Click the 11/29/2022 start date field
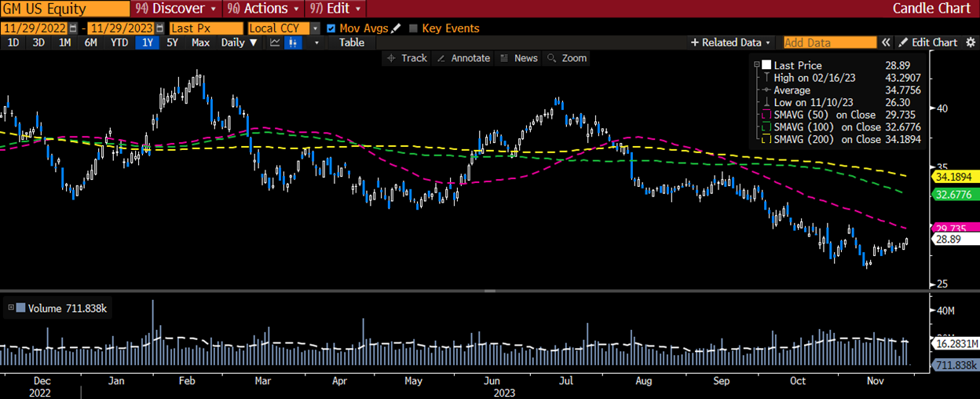This screenshot has width=980, height=399. click(x=34, y=28)
